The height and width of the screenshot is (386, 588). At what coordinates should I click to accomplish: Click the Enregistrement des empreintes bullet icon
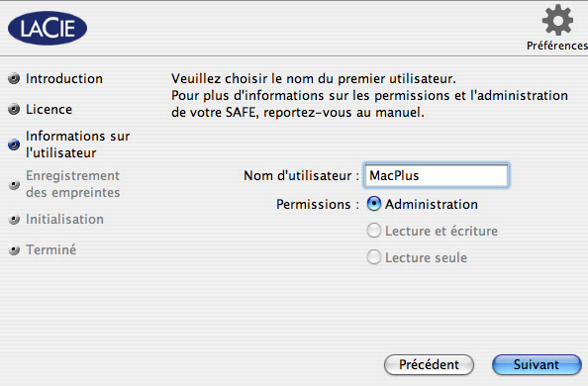click(14, 184)
